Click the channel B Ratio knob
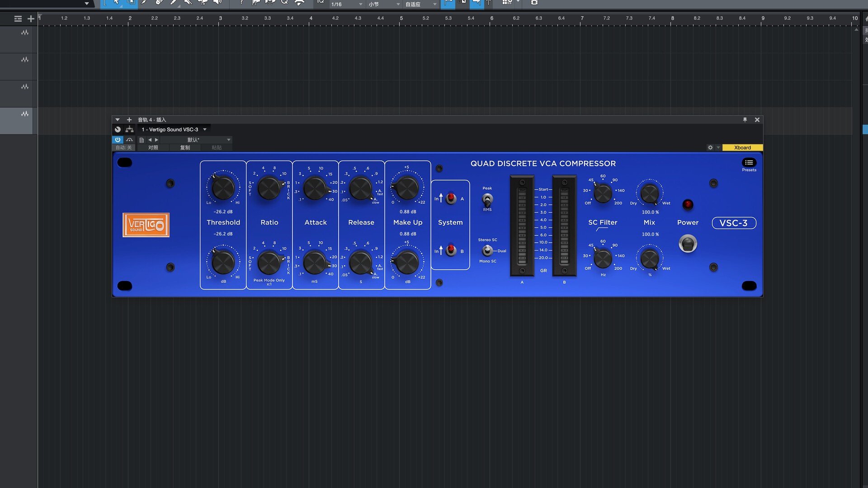This screenshot has height=488, width=868. (269, 263)
